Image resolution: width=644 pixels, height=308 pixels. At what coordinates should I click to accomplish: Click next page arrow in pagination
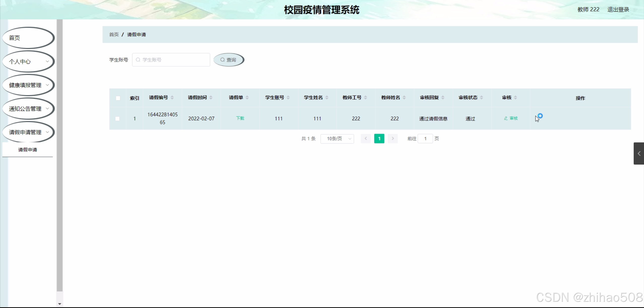tap(393, 138)
